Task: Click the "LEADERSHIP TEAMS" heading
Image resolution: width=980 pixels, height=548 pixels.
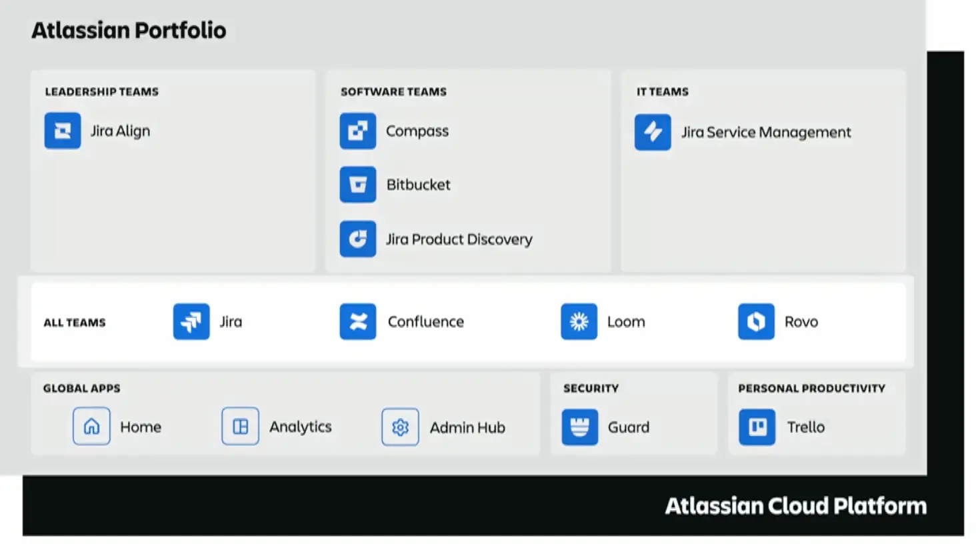Action: pos(102,92)
